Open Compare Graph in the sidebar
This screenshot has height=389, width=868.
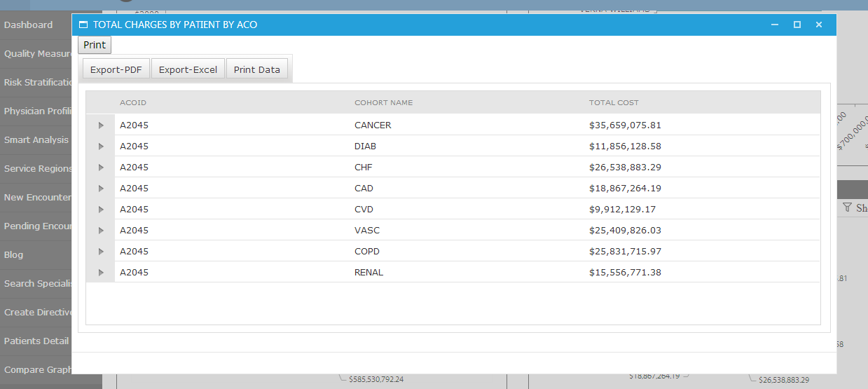(x=36, y=369)
